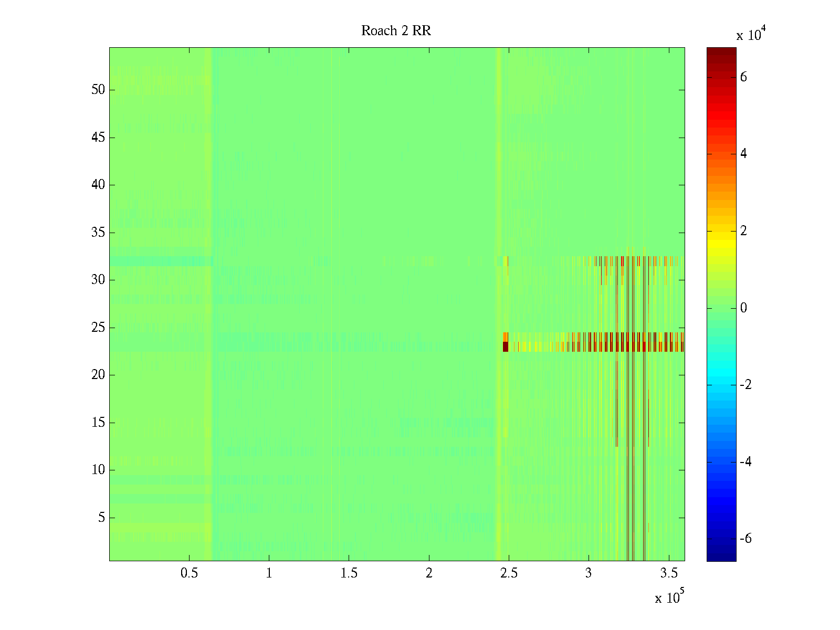Select the y-axis tick label "25"

click(98, 328)
